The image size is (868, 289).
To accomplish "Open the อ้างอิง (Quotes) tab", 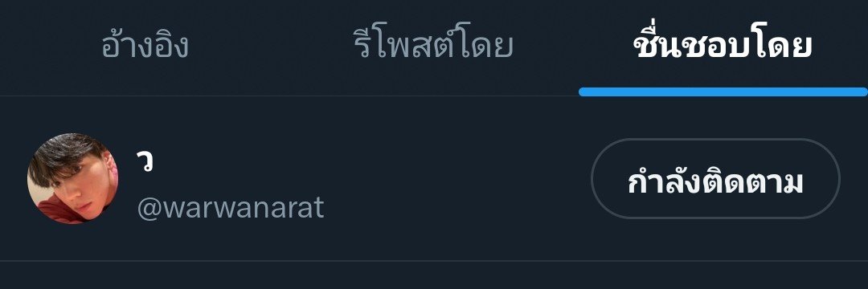I will click(145, 47).
